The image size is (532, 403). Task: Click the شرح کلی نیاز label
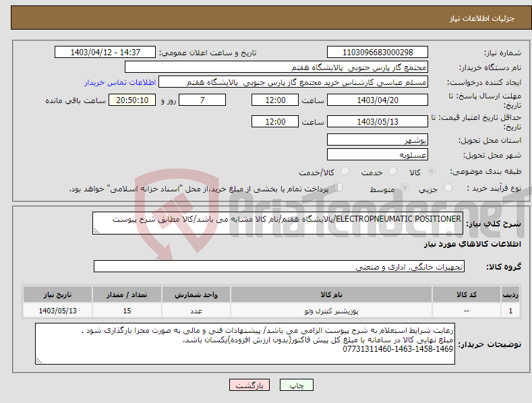point(494,224)
